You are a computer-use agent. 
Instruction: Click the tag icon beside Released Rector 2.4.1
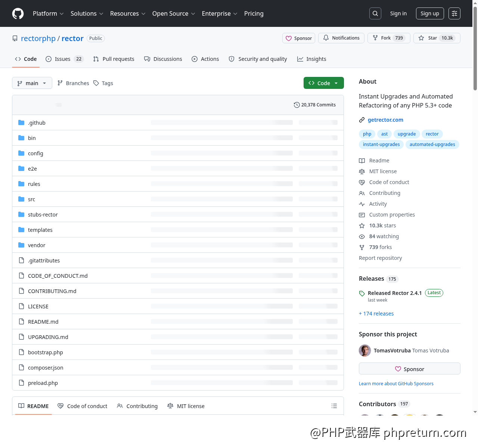click(362, 293)
